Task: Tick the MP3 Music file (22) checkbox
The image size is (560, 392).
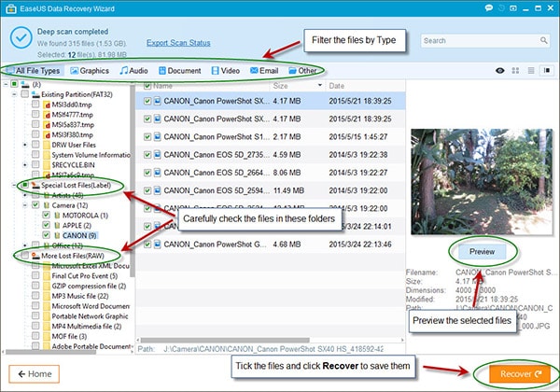Action: (x=35, y=296)
